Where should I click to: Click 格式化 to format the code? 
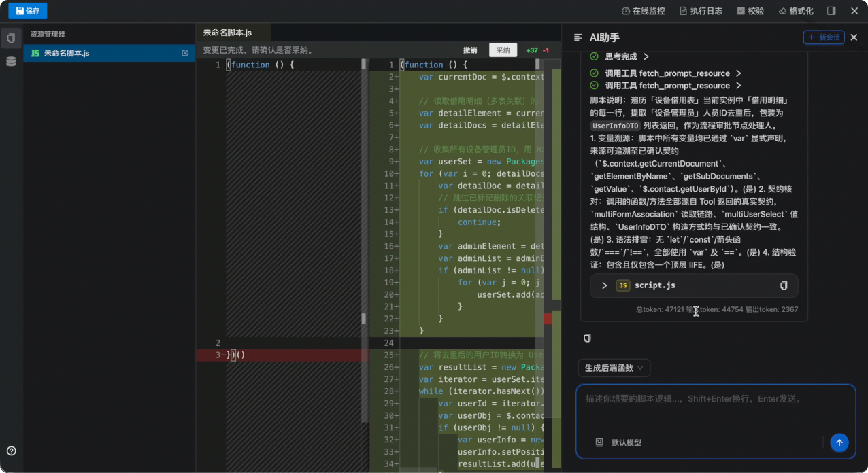[x=795, y=11]
